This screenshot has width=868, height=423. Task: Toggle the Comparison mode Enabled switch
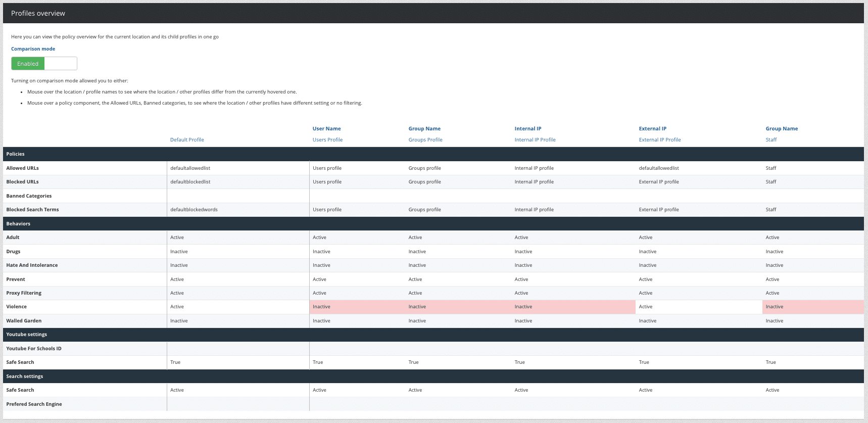44,64
